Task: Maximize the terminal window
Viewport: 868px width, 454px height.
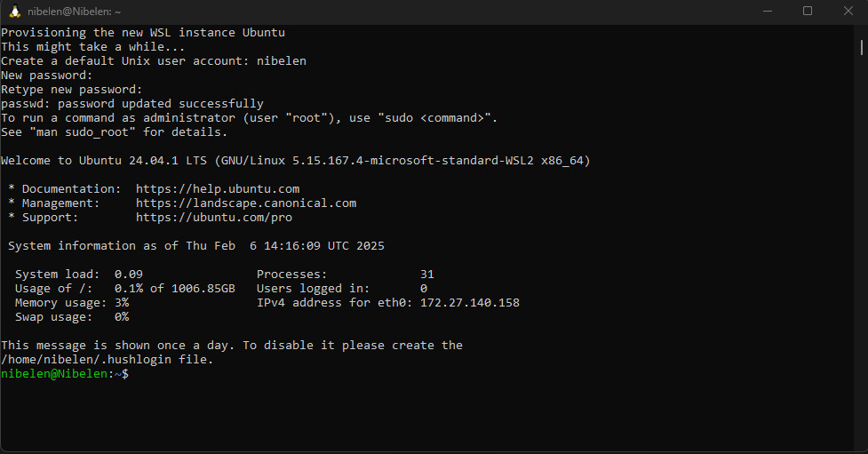Action: [808, 11]
